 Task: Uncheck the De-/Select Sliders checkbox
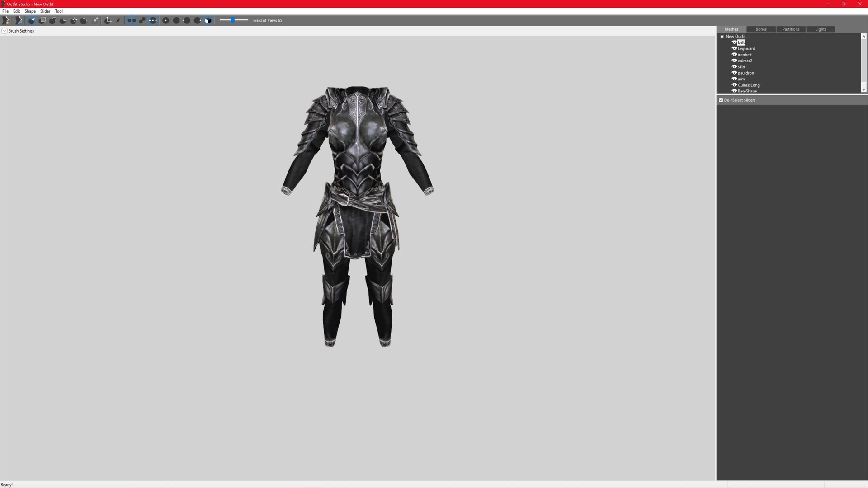tap(721, 100)
